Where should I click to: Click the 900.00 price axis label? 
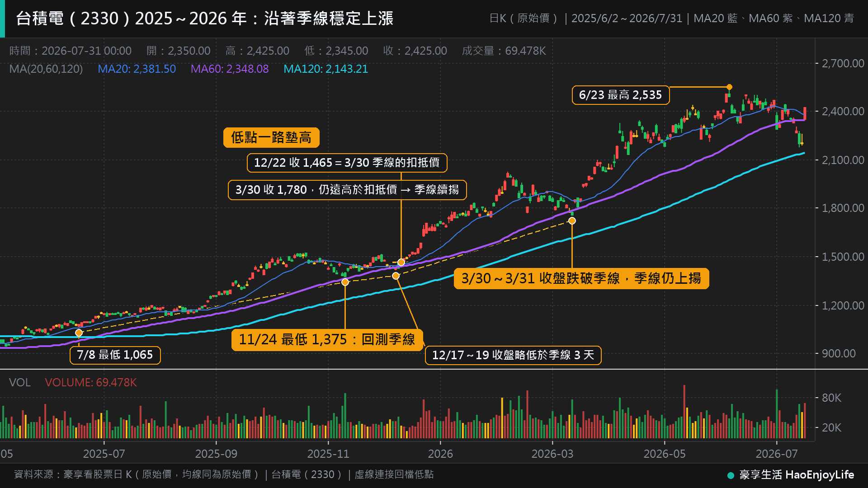839,353
